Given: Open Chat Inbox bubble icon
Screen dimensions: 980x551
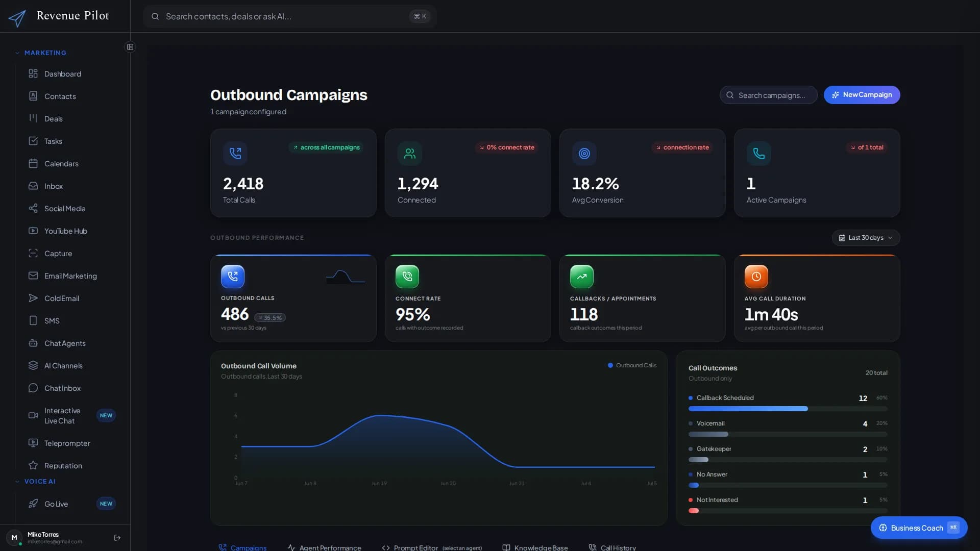Looking at the screenshot, I should 33,388.
